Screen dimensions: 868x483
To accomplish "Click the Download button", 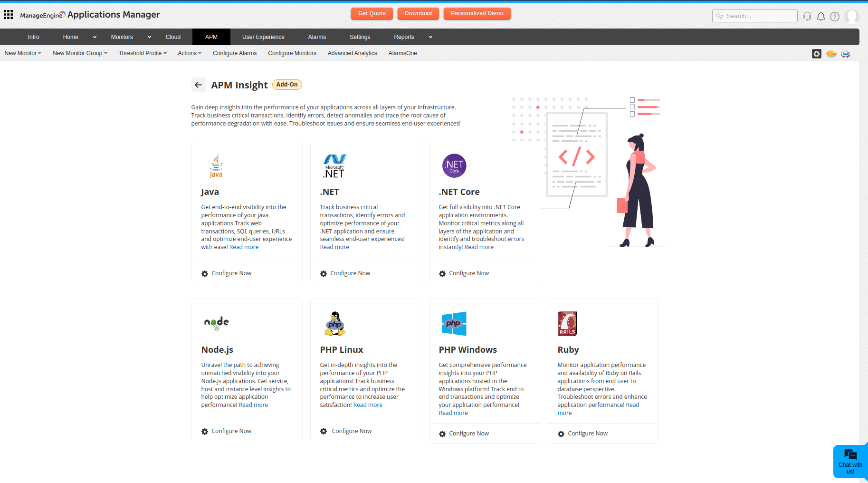I will pos(419,13).
